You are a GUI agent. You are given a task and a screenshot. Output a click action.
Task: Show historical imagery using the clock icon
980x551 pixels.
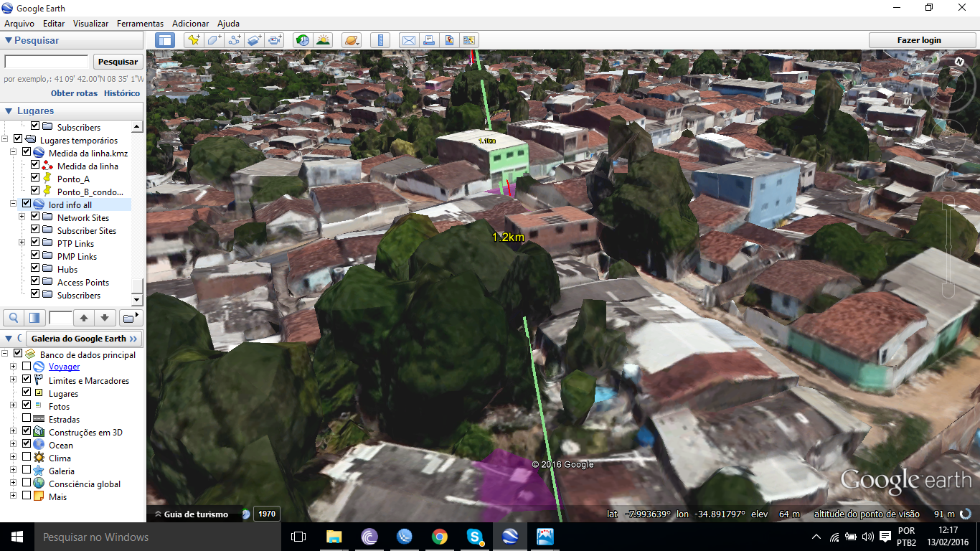click(303, 40)
